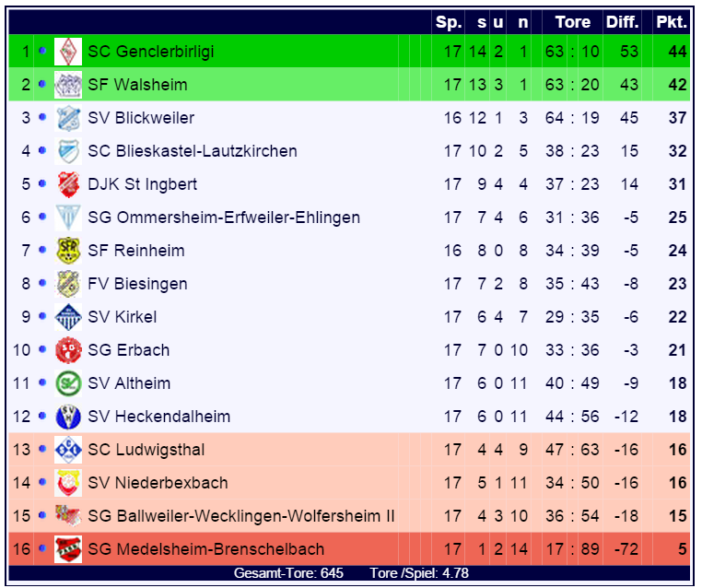Click the Diff. column header
This screenshot has height=588, width=702.
click(x=623, y=22)
